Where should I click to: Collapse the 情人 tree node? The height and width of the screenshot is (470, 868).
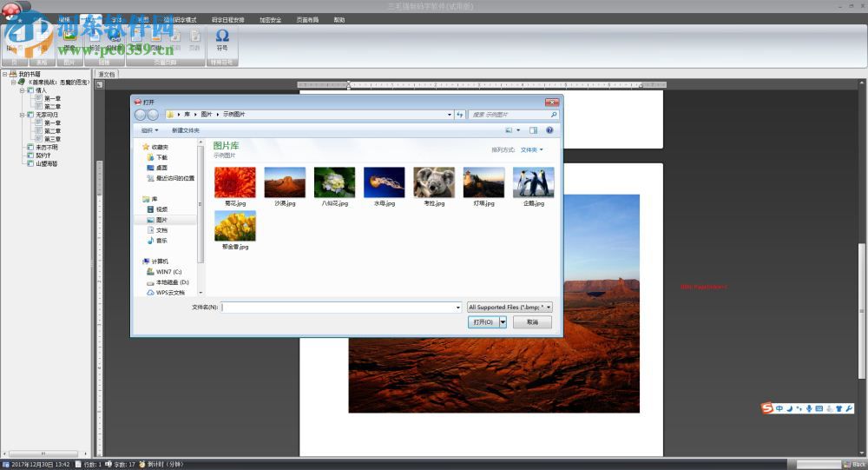click(x=23, y=90)
